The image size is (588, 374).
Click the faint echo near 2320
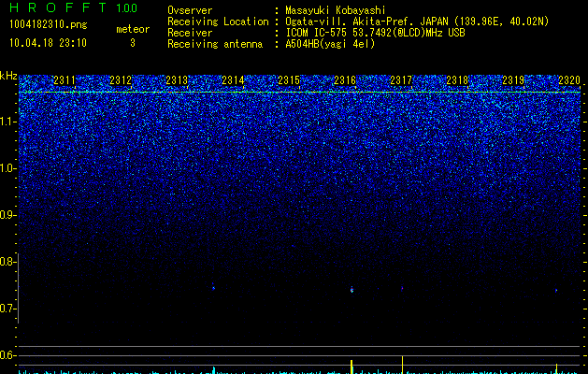(556, 291)
